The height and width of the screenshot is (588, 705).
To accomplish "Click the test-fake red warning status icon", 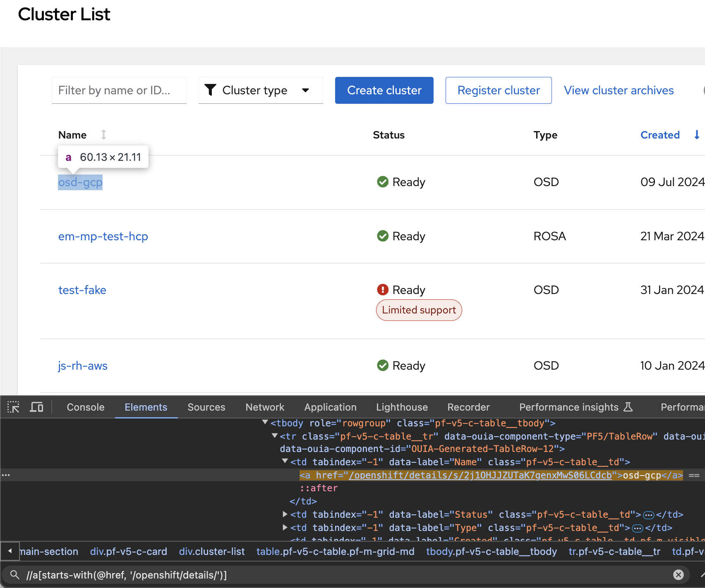I will click(x=383, y=290).
